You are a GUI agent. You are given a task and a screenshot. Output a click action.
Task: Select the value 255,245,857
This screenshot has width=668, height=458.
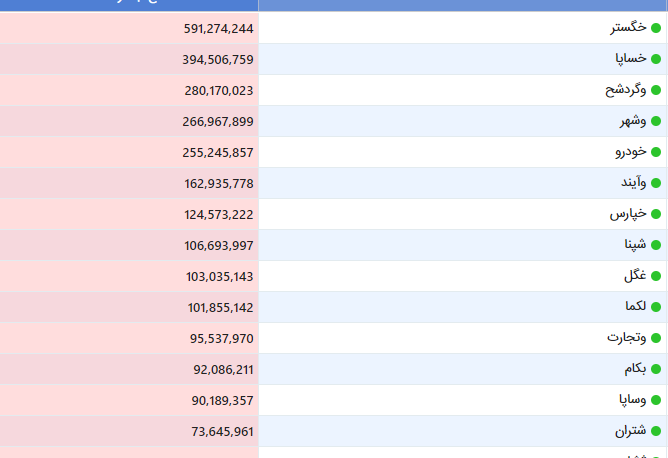[218, 153]
